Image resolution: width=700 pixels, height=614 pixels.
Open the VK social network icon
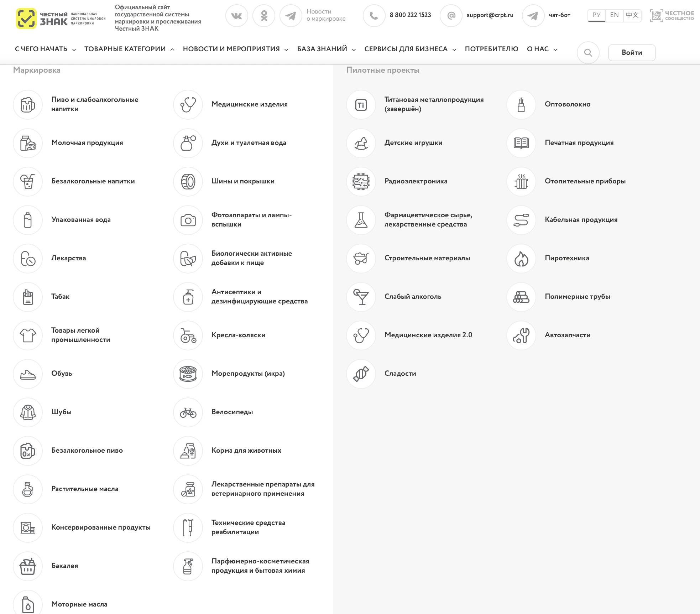[x=236, y=16]
